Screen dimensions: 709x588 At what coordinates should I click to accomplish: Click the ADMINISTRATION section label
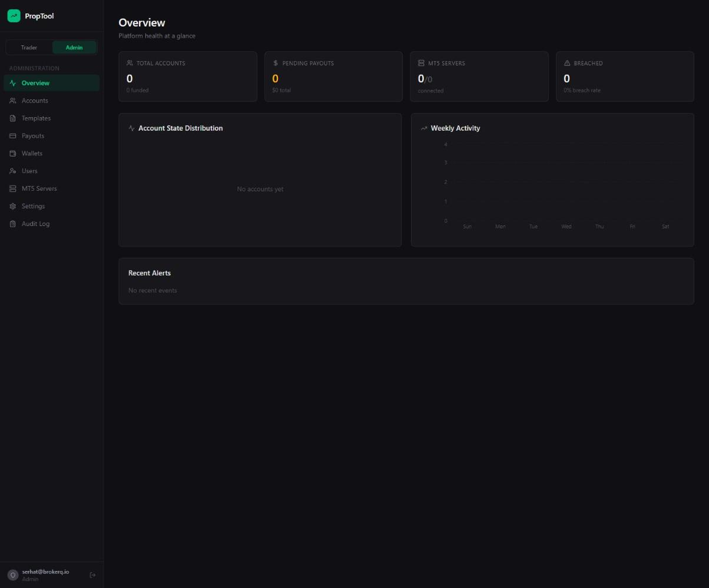[x=34, y=68]
